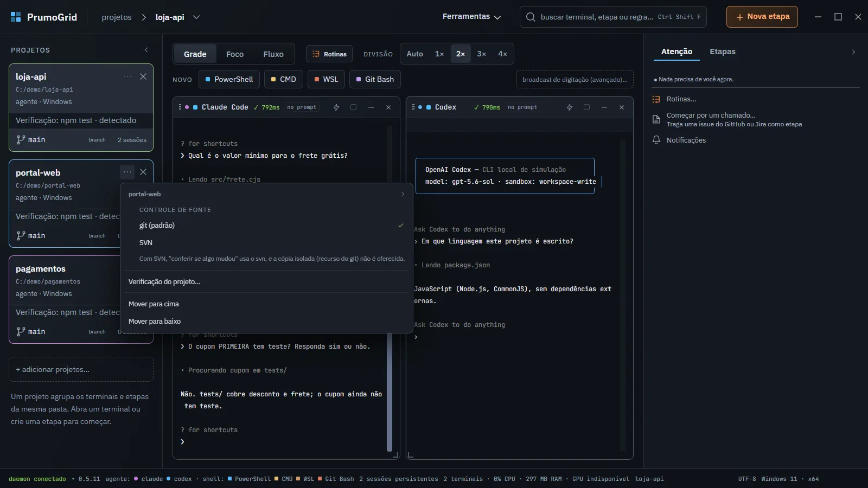
Task: Click the Rotinas icon in the Atenção panel
Action: click(656, 99)
